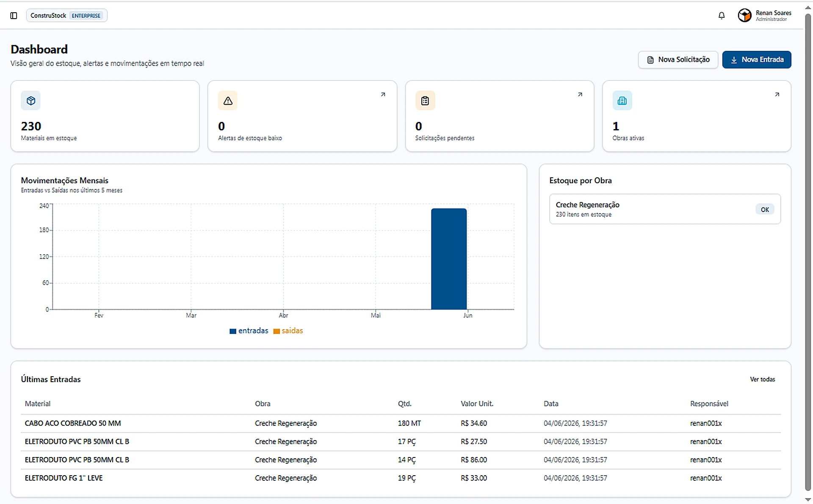Toggle entradas legend swatch
Viewport: 813px width, 504px height.
pos(232,331)
